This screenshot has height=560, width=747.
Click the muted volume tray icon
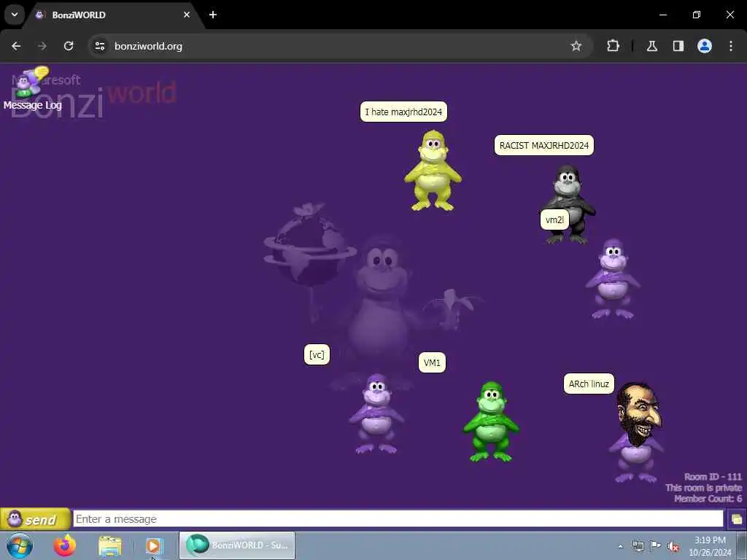[x=673, y=547]
